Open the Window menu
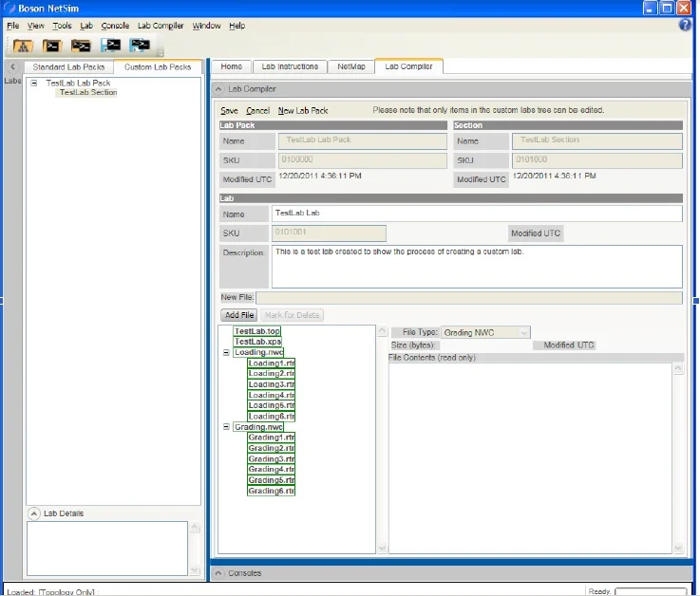This screenshot has height=596, width=700. click(206, 26)
